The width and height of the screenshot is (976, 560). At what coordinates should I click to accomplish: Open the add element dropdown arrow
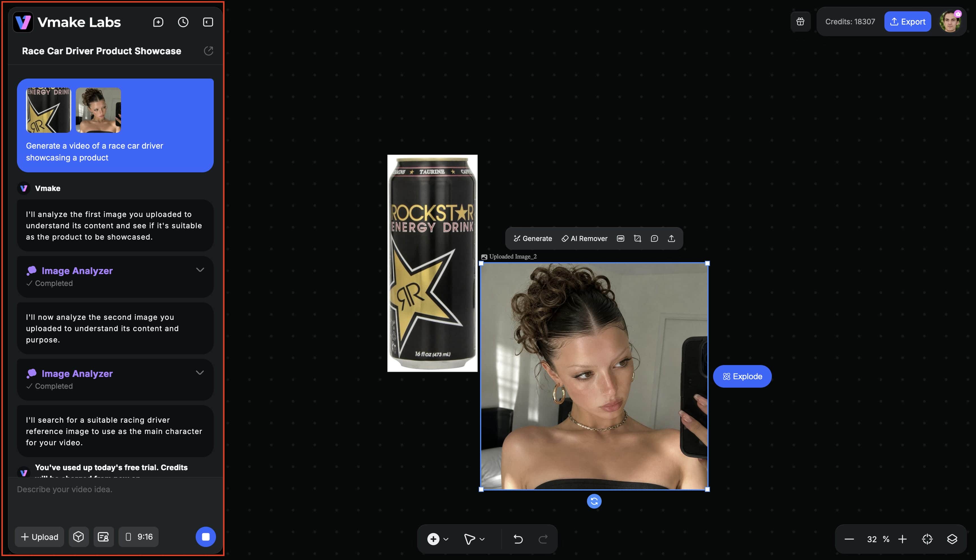tap(446, 539)
